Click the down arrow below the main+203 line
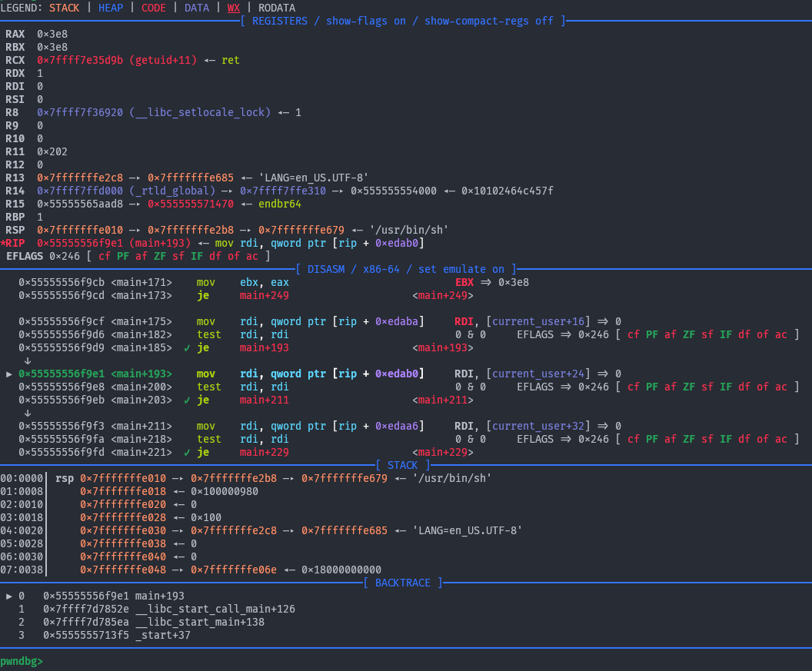 click(x=28, y=413)
